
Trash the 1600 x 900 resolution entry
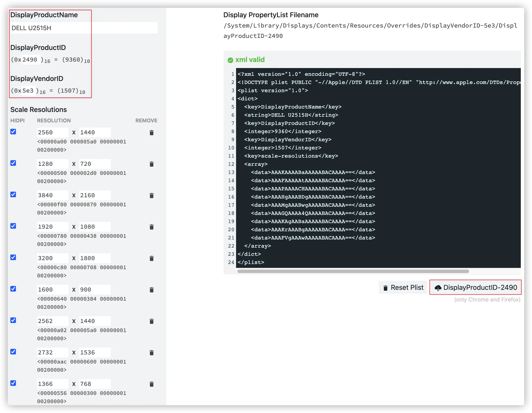(151, 290)
